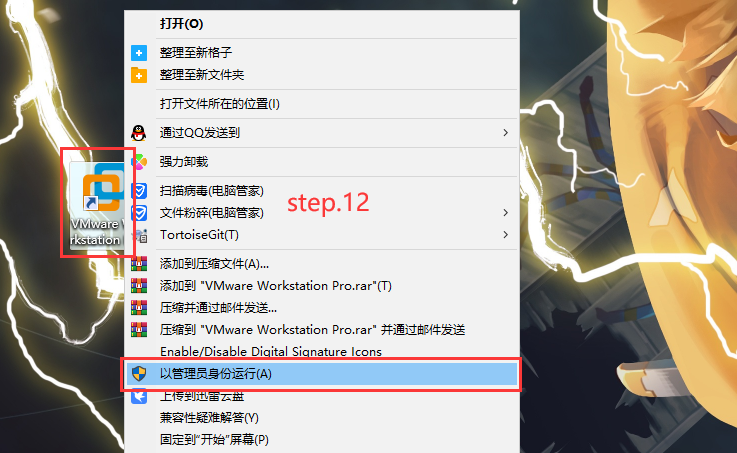Expand the TortoiseGit(T) submenu arrow
This screenshot has width=737, height=453.
pyautogui.click(x=505, y=234)
